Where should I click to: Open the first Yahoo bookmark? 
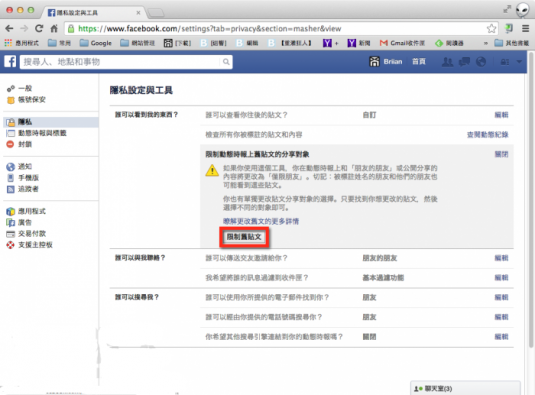pos(330,43)
